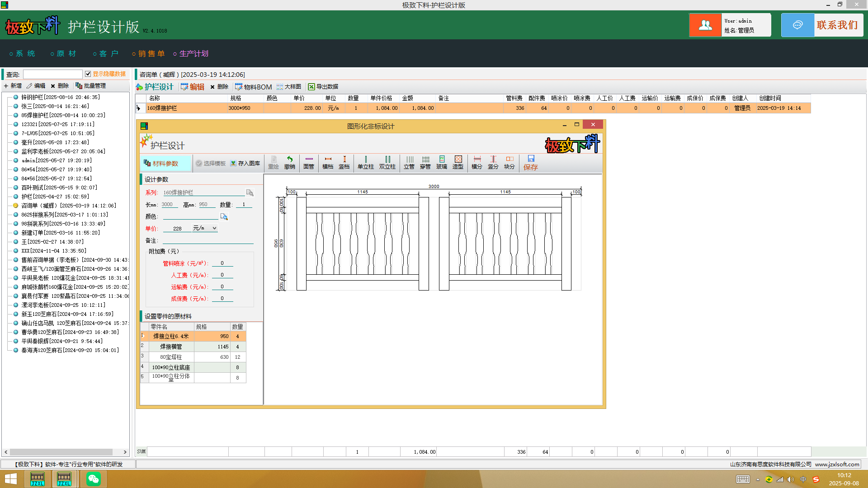Click the 重绘 redraw icon
Image resolution: width=868 pixels, height=488 pixels.
[x=274, y=163]
